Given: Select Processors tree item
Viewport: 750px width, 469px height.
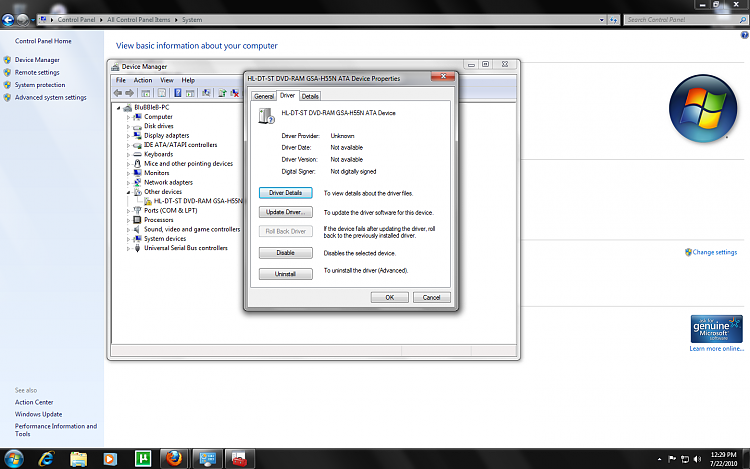Looking at the screenshot, I should point(158,220).
